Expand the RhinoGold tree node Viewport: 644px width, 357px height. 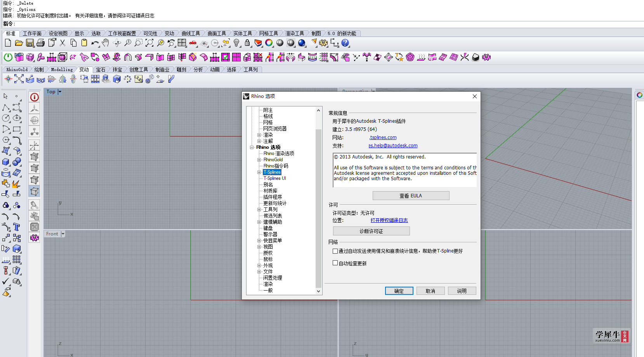tap(259, 160)
